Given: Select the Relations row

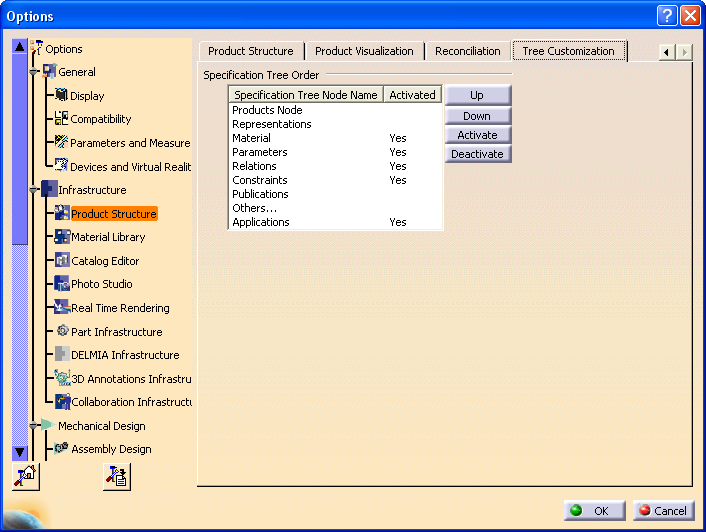Looking at the screenshot, I should click(335, 166).
